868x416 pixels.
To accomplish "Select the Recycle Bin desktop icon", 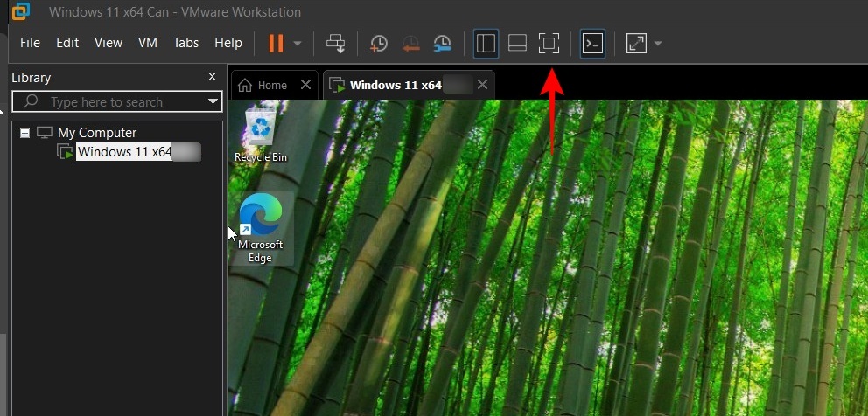I will click(x=260, y=135).
